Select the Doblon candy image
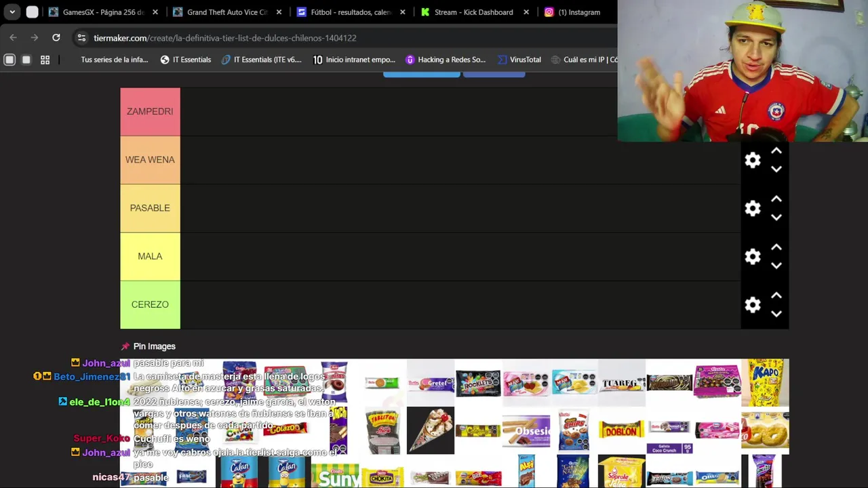 click(622, 430)
